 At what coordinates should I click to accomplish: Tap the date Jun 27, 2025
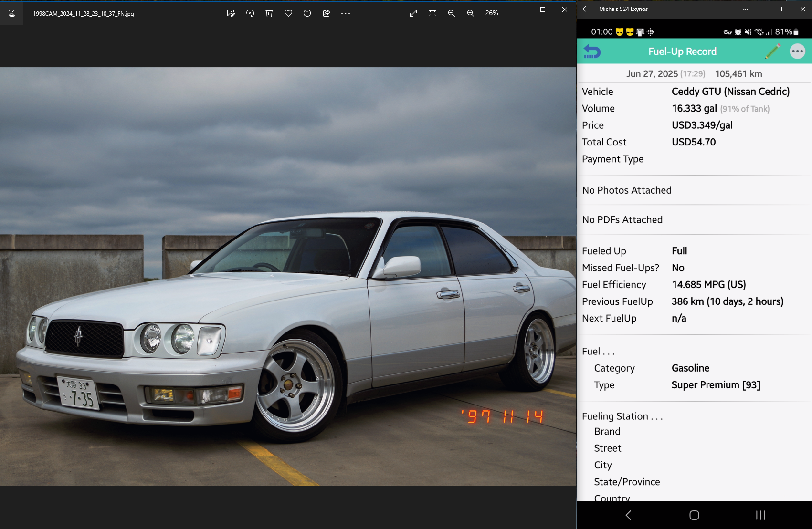[x=652, y=74]
